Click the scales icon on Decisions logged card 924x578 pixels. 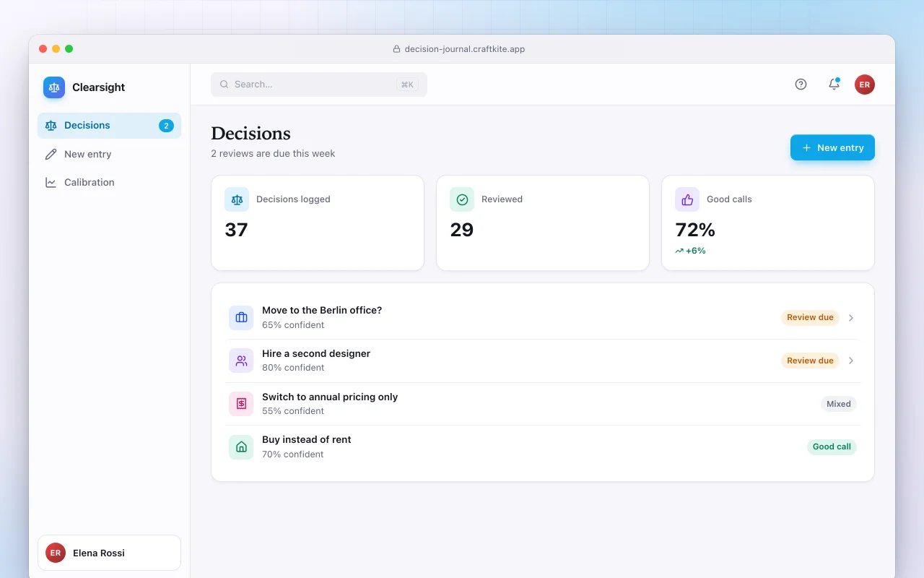click(x=237, y=199)
